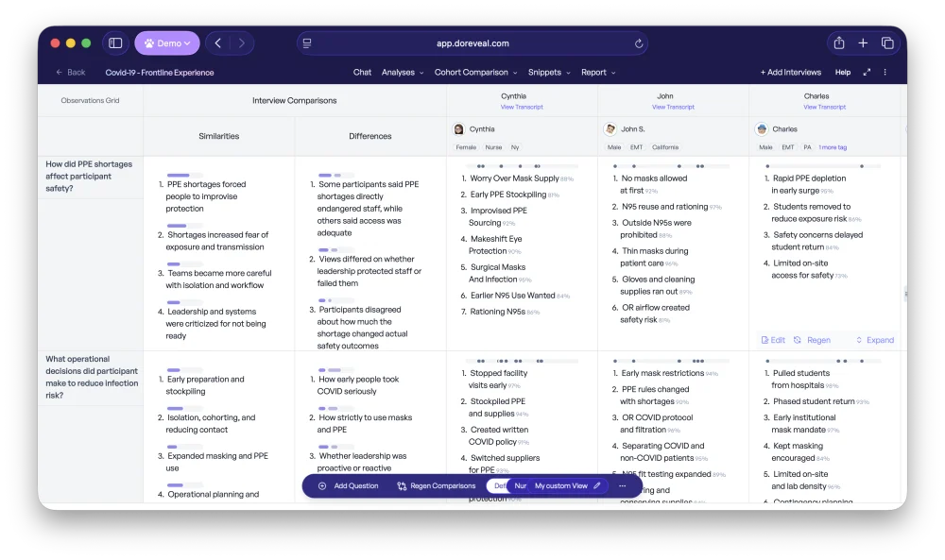Select My custom View toggle
Viewport: 945px width, 560px height.
(560, 486)
